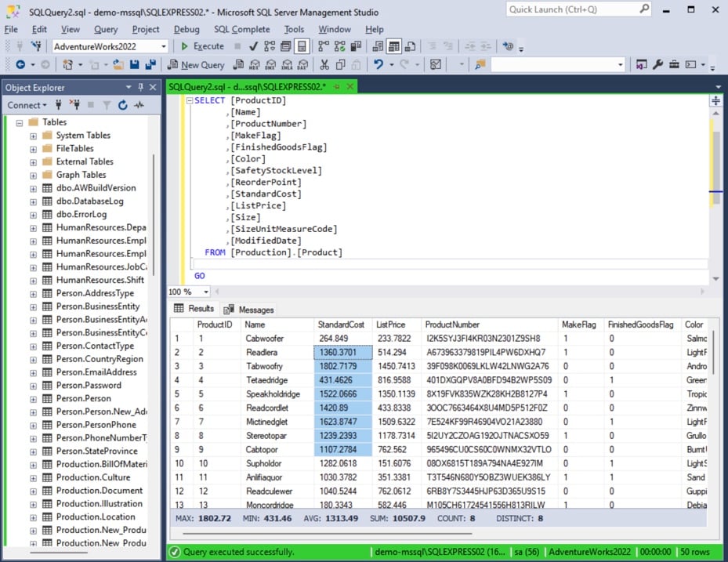Open the Debug menu
This screenshot has width=728, height=562.
tap(187, 29)
